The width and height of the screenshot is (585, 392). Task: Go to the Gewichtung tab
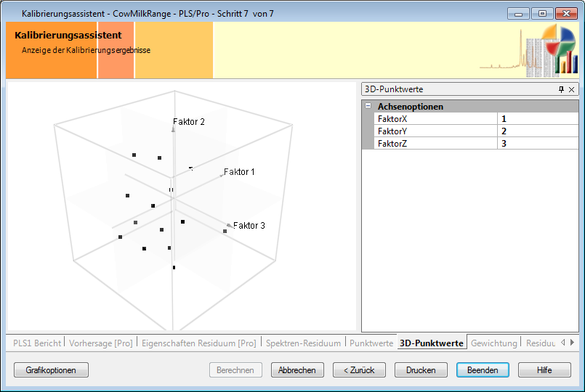tap(494, 343)
